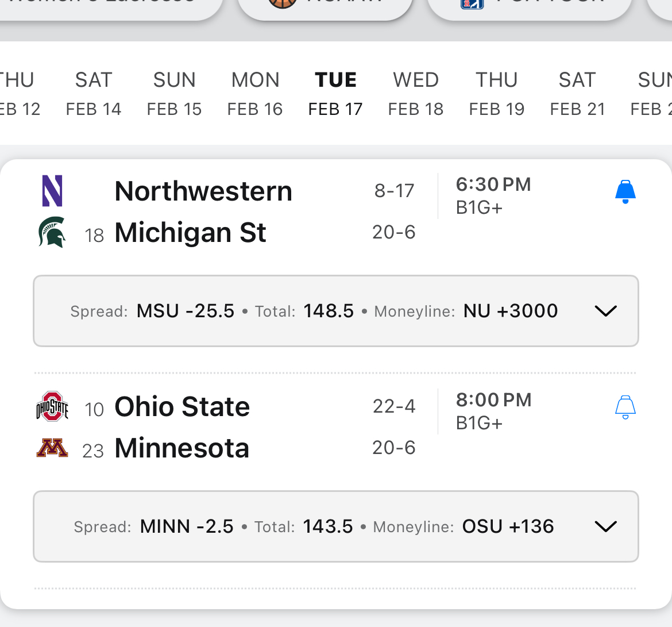Open the 8:00 PM B1G+ game info

[493, 411]
